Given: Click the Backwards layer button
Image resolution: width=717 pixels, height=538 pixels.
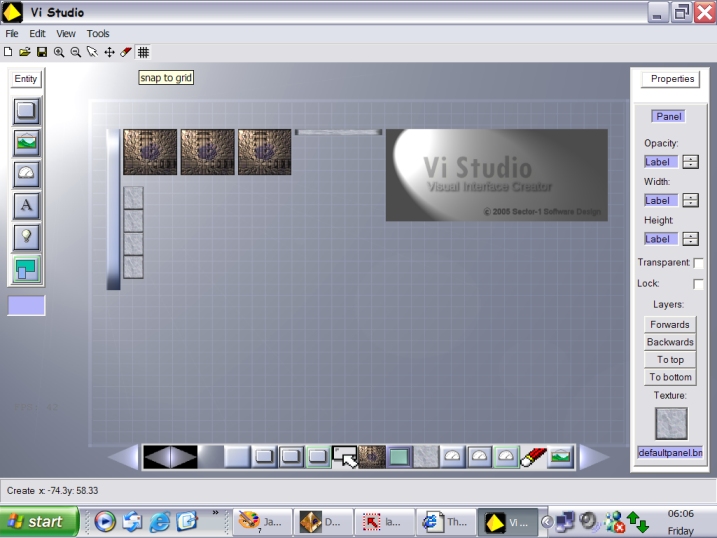Looking at the screenshot, I should (670, 342).
